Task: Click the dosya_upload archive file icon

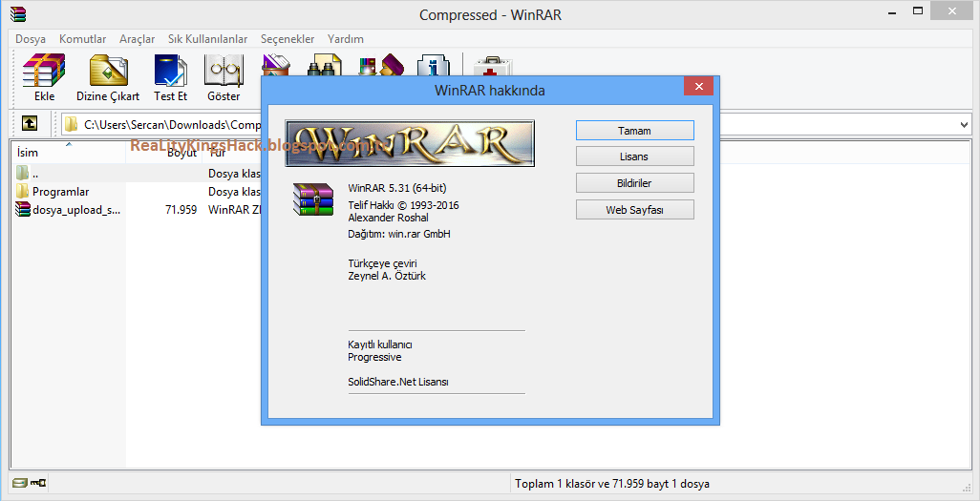Action: 23,209
